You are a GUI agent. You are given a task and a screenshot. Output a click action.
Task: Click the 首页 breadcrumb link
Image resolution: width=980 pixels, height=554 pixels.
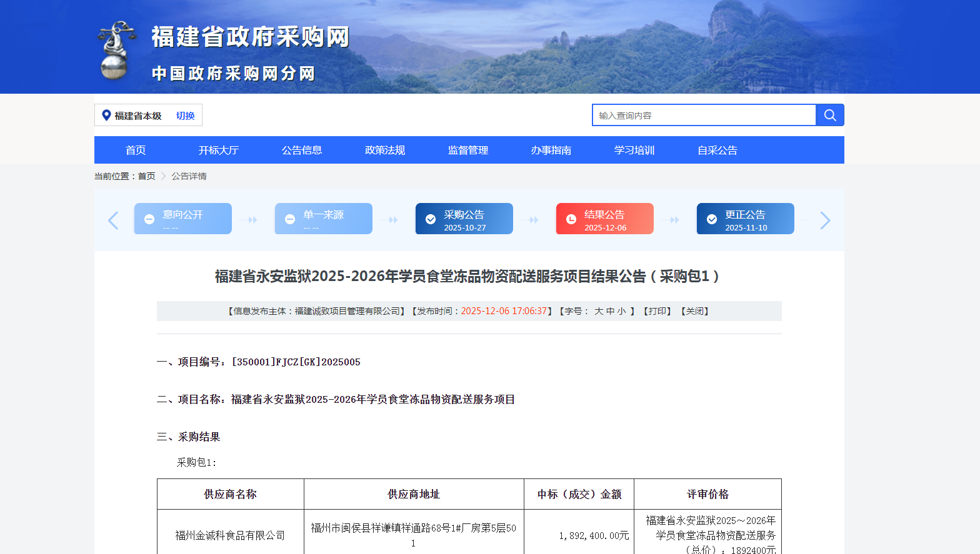click(147, 176)
